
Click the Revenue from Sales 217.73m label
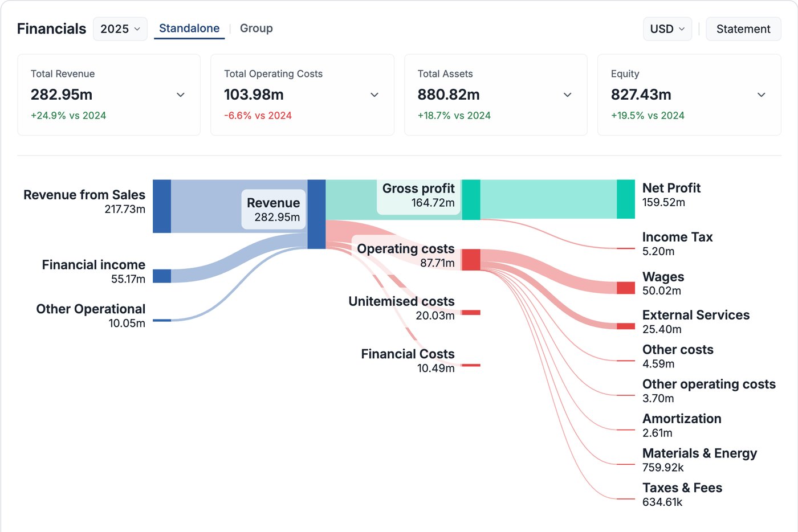[84, 202]
